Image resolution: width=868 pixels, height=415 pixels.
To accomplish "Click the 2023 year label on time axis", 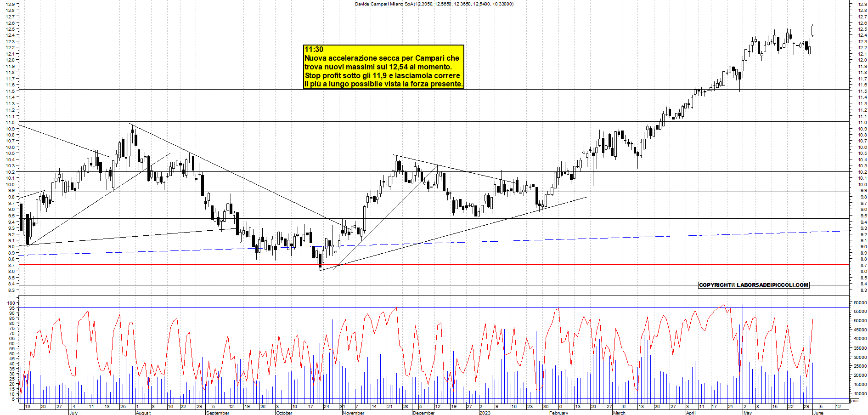I will pos(485,413).
